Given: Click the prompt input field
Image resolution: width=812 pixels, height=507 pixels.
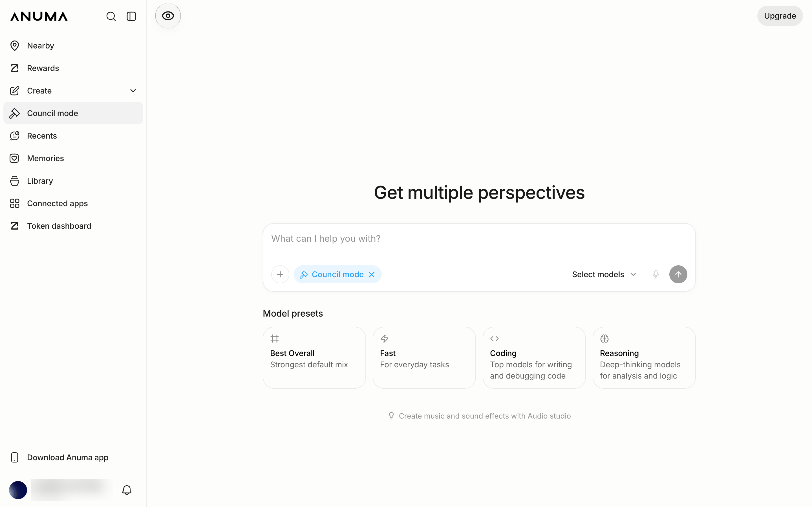Looking at the screenshot, I should pyautogui.click(x=479, y=243).
